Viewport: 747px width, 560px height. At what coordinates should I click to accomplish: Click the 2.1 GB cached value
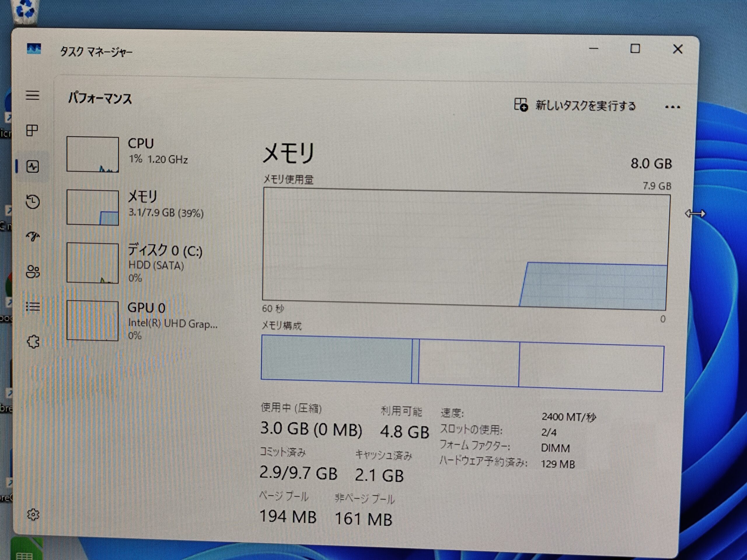(379, 476)
